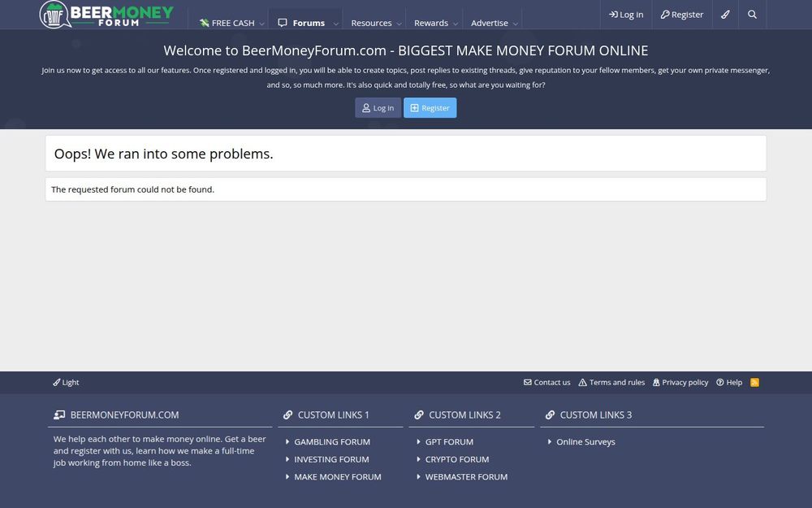Click the BEERMONEYFORUM.COM footer heading

click(124, 415)
